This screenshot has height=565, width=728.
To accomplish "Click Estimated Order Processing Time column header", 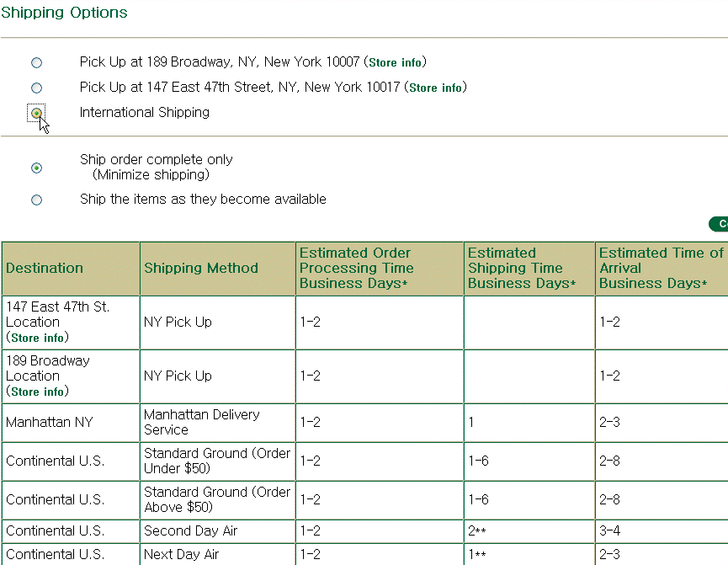I will pyautogui.click(x=355, y=268).
